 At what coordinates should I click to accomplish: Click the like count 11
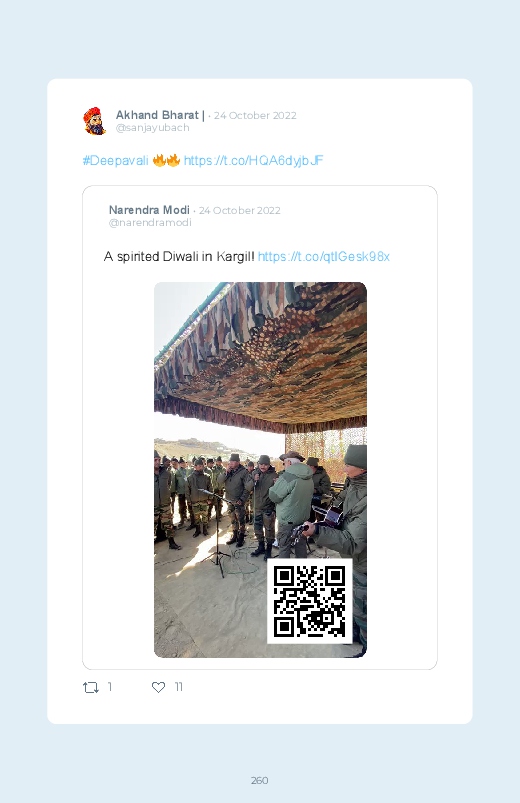point(178,687)
